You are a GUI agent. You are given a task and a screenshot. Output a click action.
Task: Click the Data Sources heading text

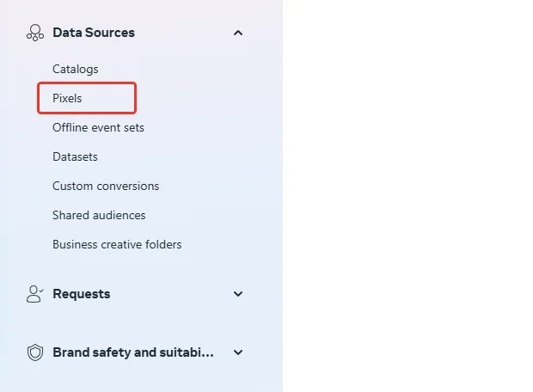[94, 33]
